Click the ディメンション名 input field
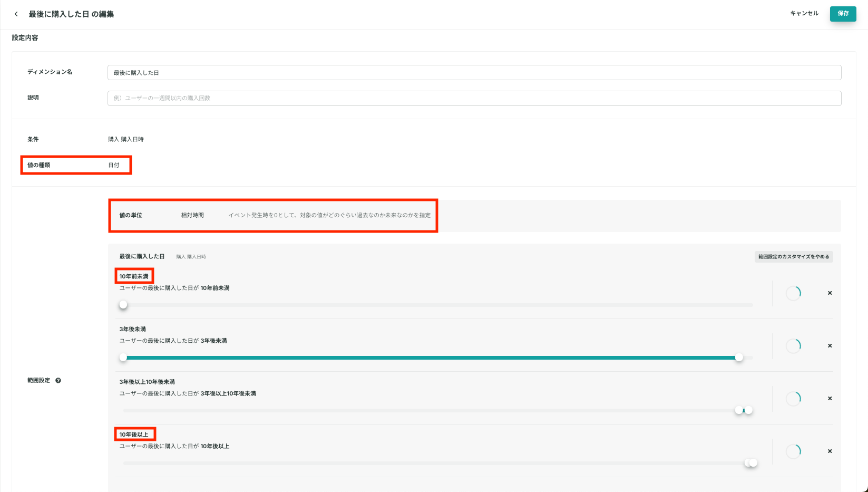The height and width of the screenshot is (492, 868). click(x=474, y=73)
